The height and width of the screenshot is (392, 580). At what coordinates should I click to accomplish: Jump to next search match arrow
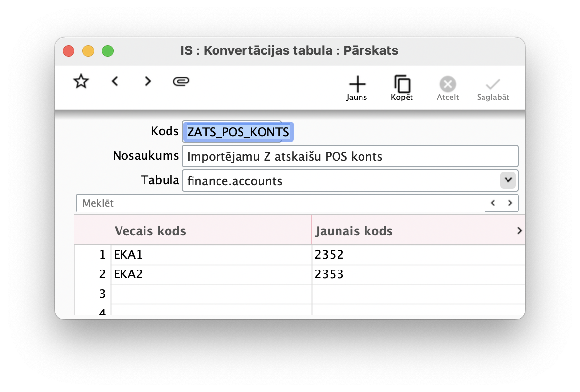pos(510,203)
